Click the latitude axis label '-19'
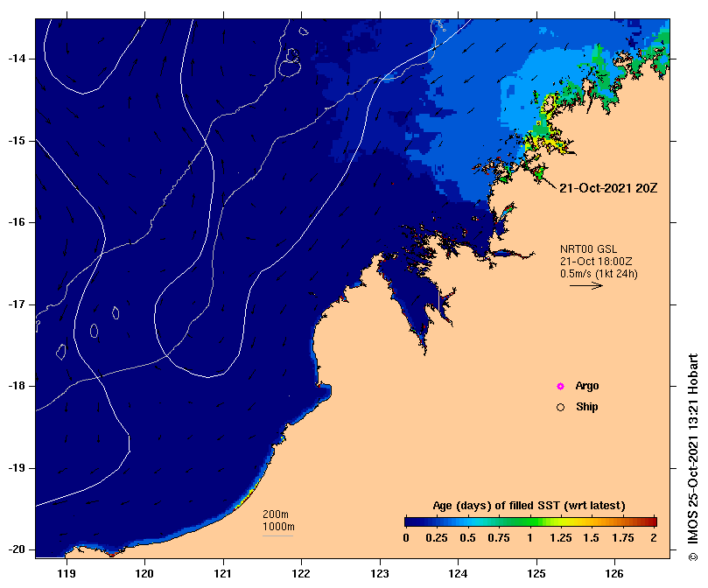The width and height of the screenshot is (708, 588). (17, 468)
